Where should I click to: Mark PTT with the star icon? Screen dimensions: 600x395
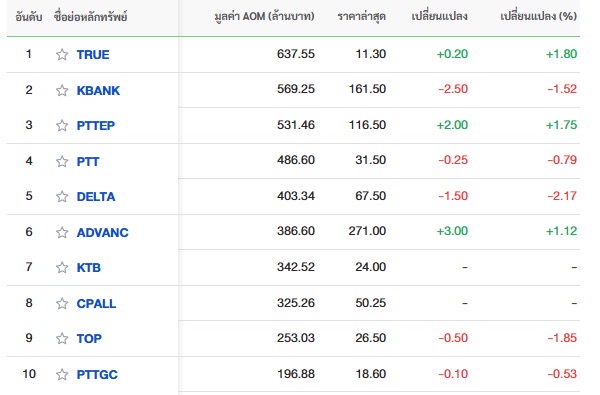click(x=62, y=162)
